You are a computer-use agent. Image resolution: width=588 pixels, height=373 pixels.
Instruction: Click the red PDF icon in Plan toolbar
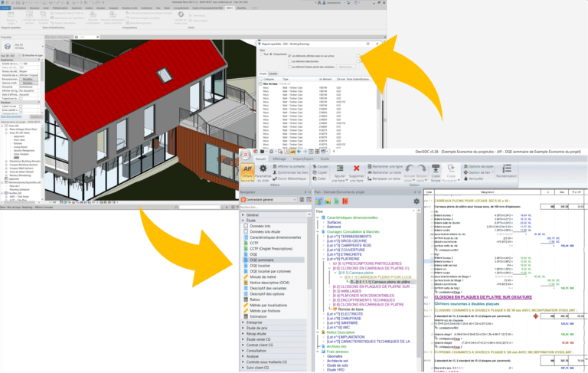(345, 201)
